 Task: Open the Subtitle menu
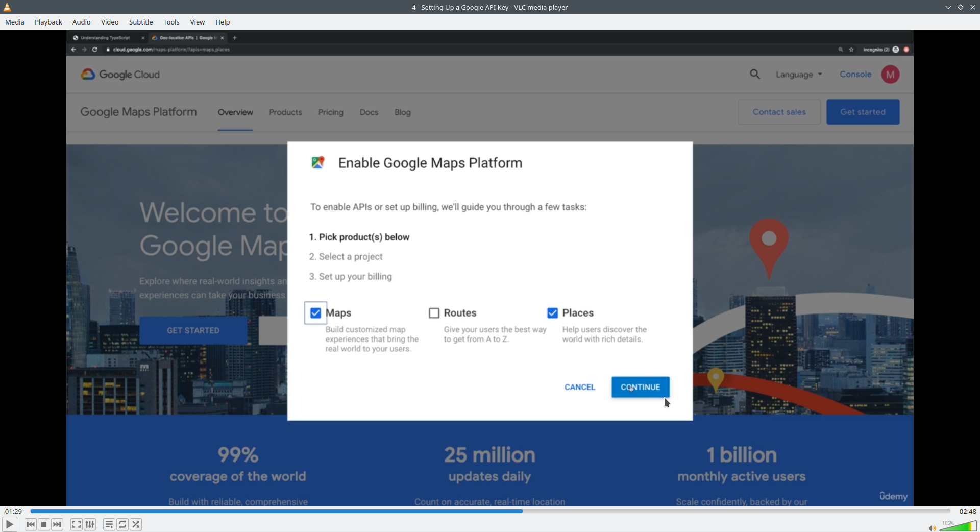141,22
